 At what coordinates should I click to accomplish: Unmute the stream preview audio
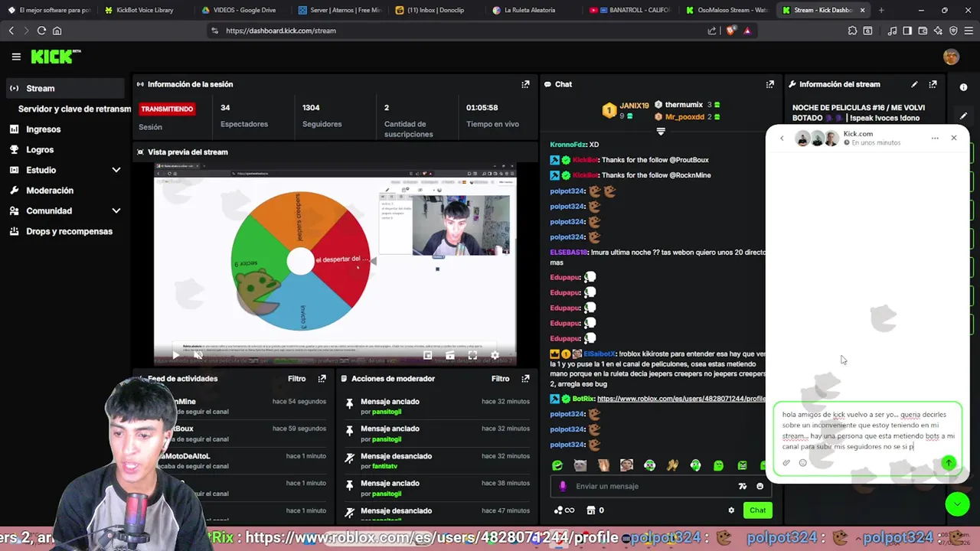coord(198,355)
